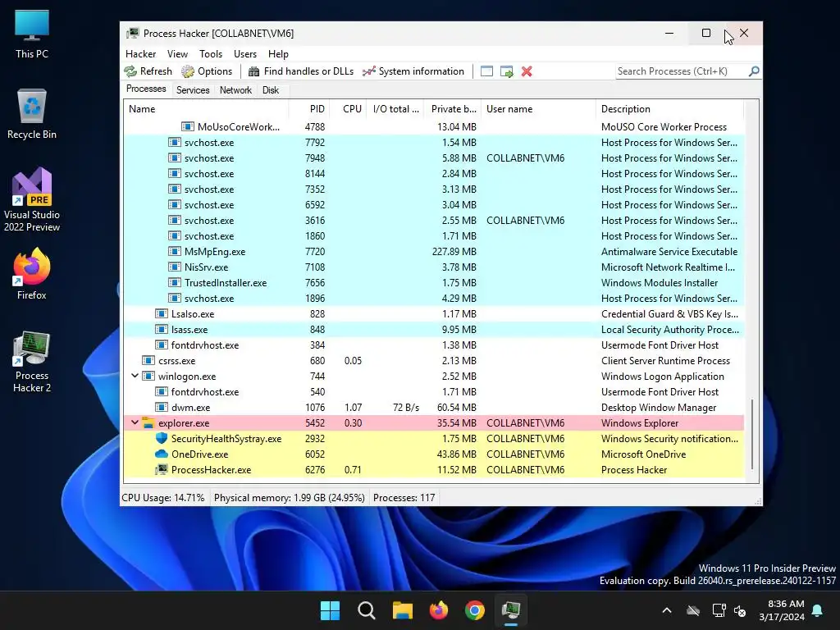Sort by the Description column header
The width and height of the screenshot is (840, 630).
coord(669,109)
